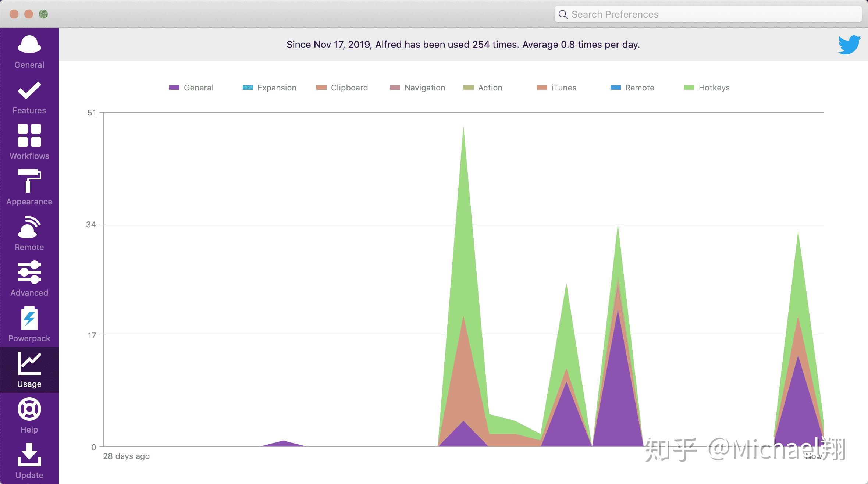Open the Update download icon
Screen dimensions: 868x484
(29, 455)
